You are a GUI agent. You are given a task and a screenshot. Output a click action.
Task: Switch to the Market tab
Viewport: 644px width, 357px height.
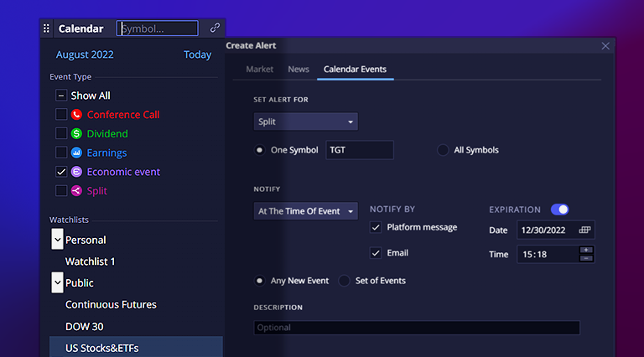(260, 70)
